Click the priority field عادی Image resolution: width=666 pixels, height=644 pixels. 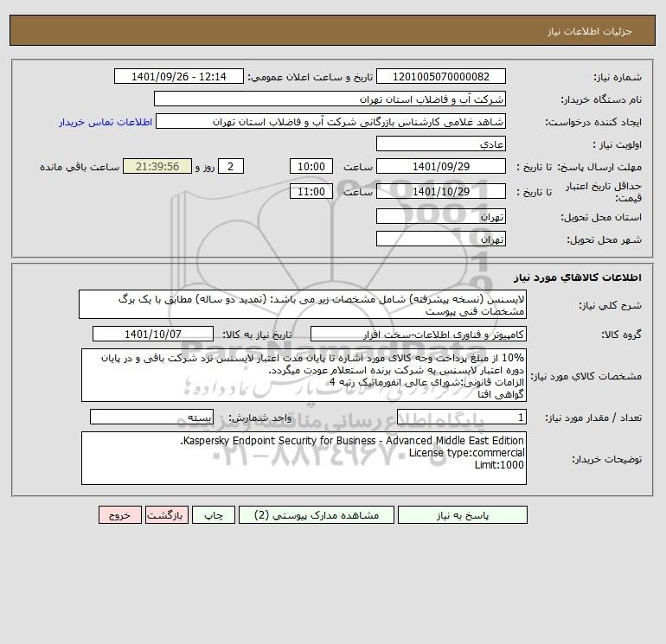click(x=441, y=143)
